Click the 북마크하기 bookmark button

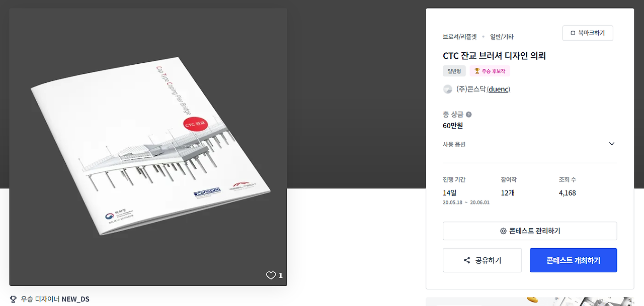[588, 33]
